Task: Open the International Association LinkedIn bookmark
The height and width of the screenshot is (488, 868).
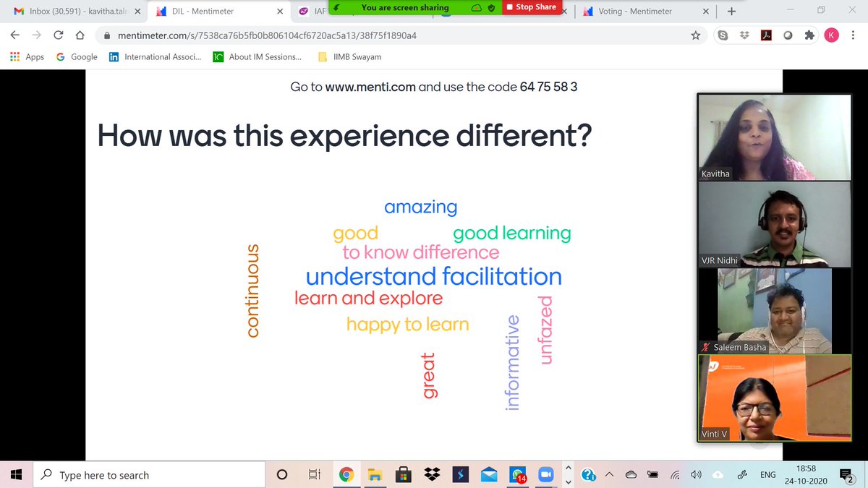Action: pyautogui.click(x=155, y=56)
